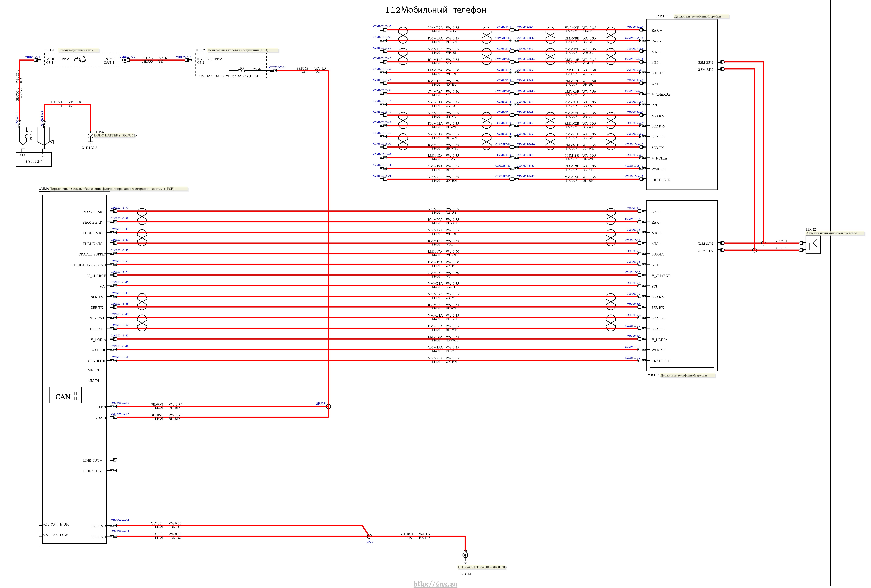871x588 pixels.
Task: Open the http://vnx.su link
Action: click(435, 584)
